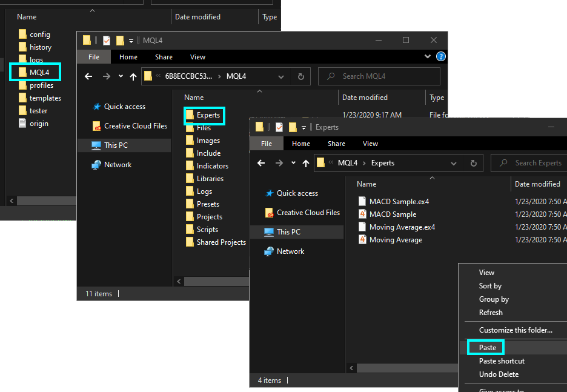Refresh the MQL4 window location

pos(301,76)
